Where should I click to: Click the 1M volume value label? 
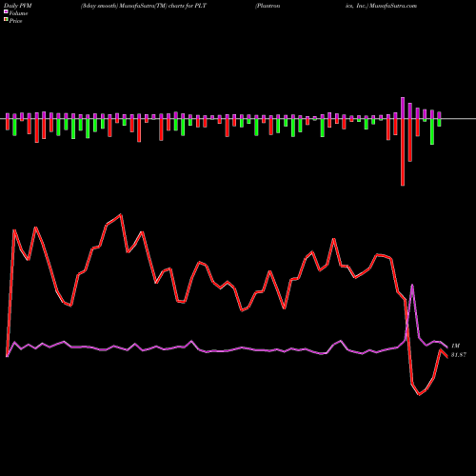pyautogui.click(x=455, y=346)
